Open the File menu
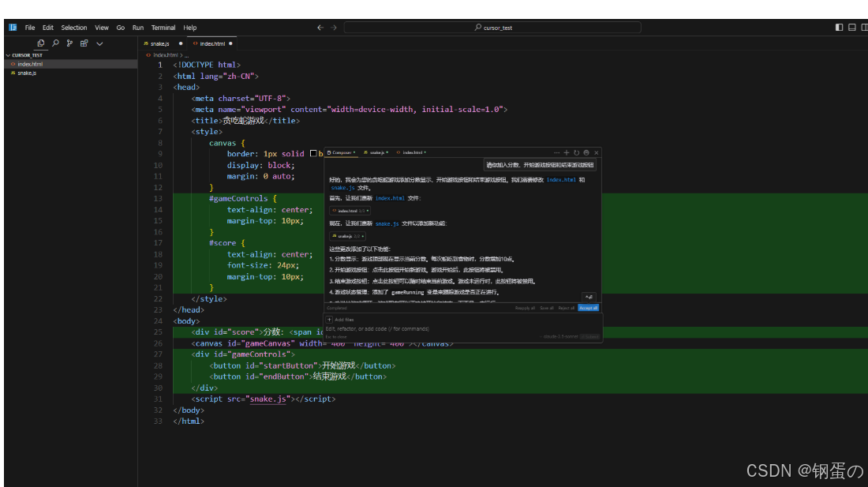 click(x=30, y=28)
